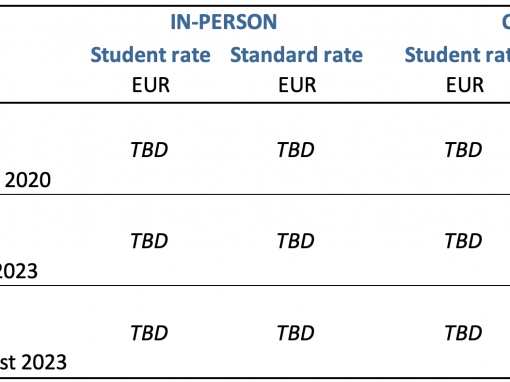Screen dimensions: 510x382
Task: Select the Standard rate header
Action: coord(296,55)
